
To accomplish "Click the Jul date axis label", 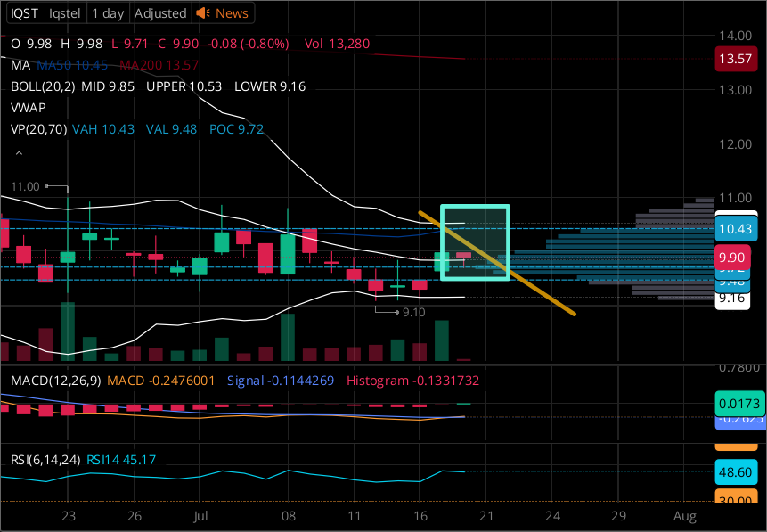I will click(x=200, y=516).
